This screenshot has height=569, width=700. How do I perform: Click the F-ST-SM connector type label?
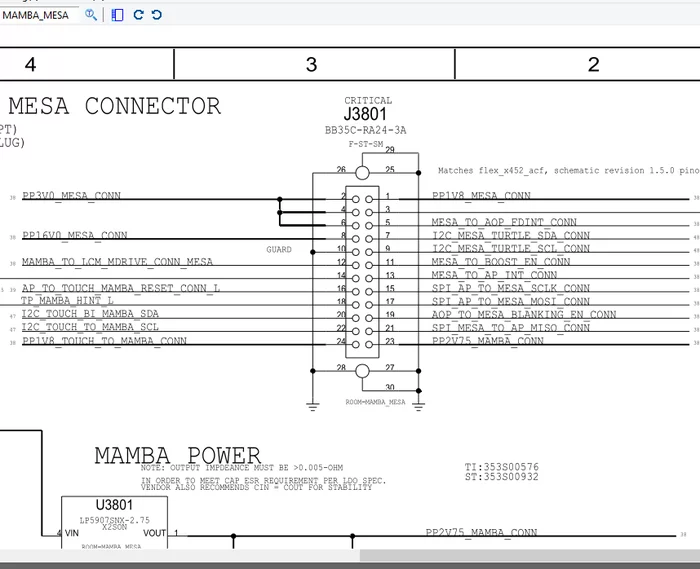coord(366,144)
